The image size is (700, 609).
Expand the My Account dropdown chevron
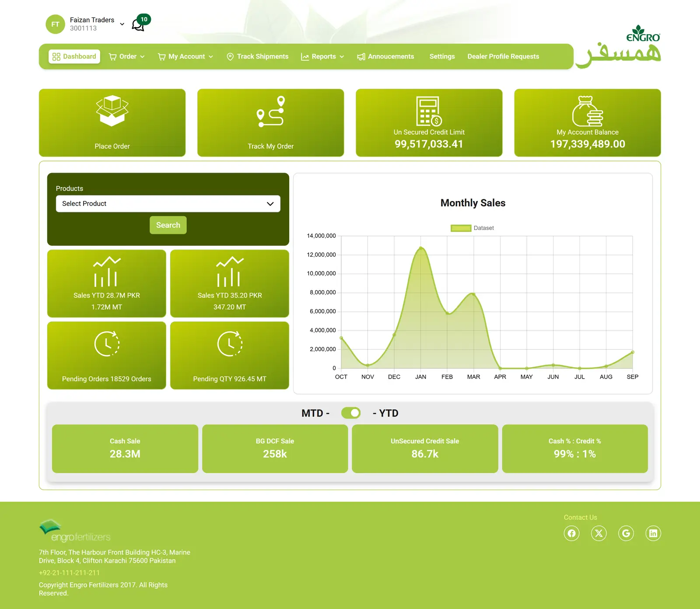click(x=210, y=57)
